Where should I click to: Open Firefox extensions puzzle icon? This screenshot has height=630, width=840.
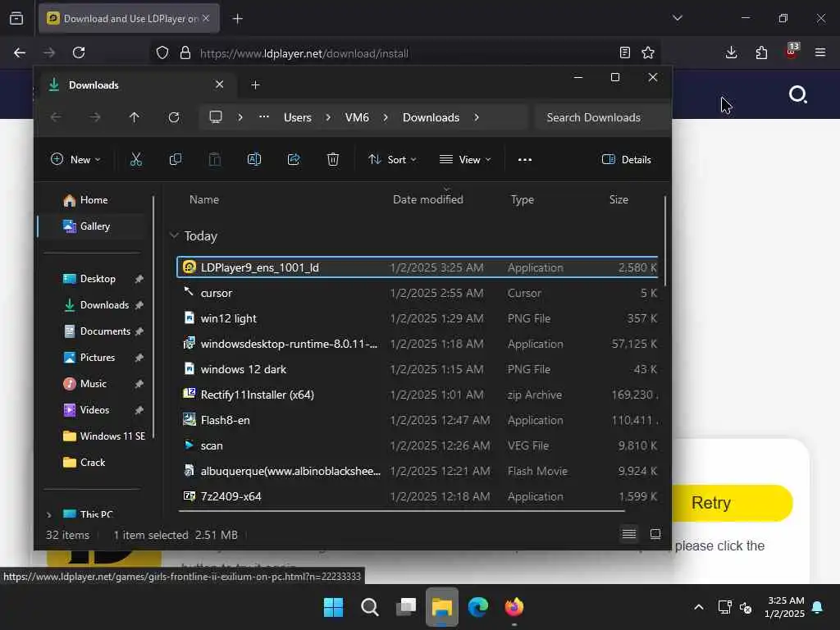(761, 52)
